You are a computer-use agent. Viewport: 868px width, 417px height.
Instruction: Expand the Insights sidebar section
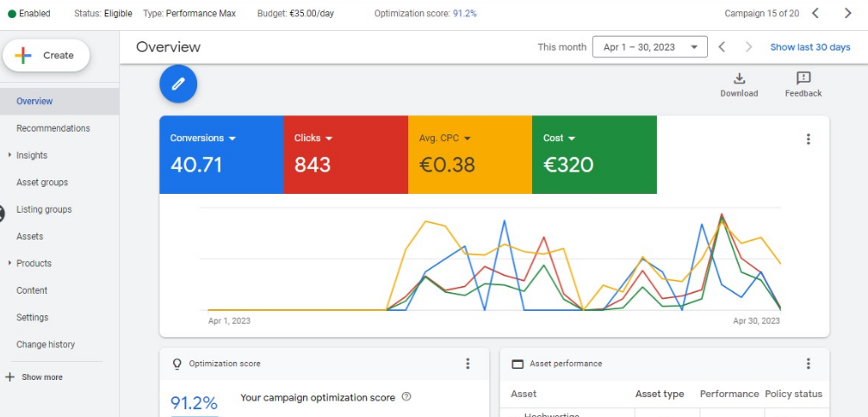[9, 155]
